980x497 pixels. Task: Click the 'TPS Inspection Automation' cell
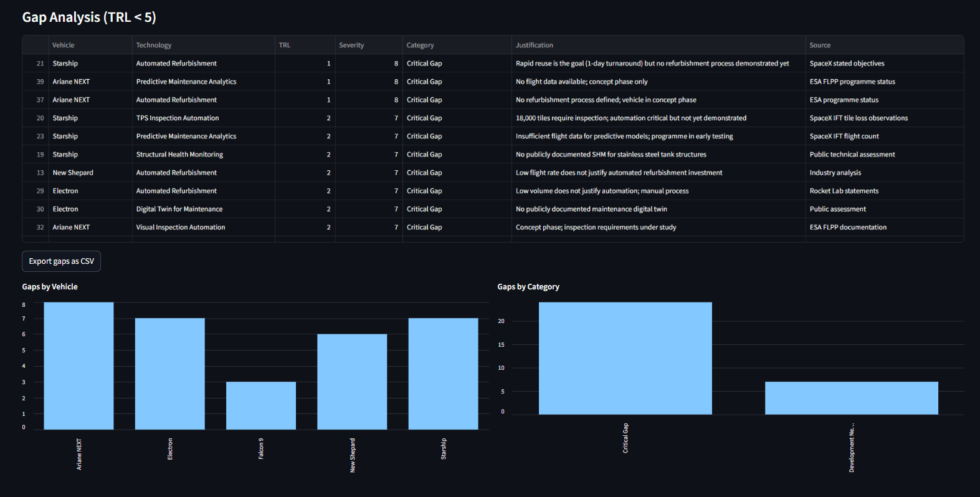pyautogui.click(x=203, y=118)
